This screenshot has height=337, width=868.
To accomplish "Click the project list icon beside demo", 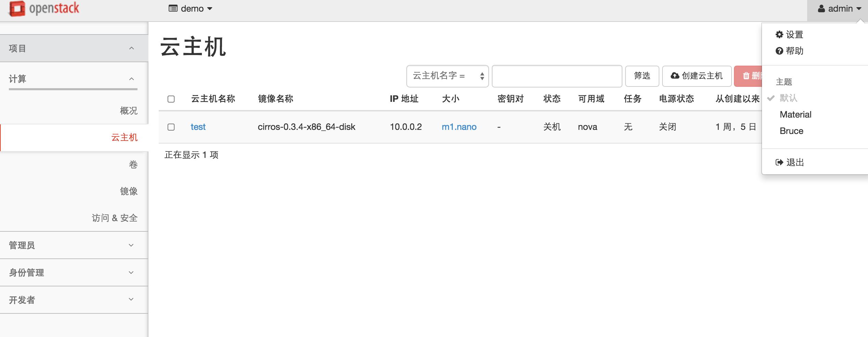I will [173, 9].
